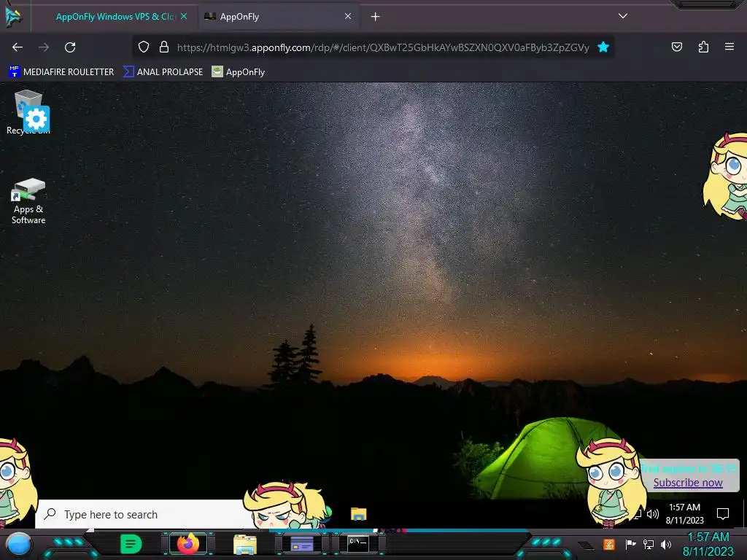Click the URL address field
Viewport: 747px width, 560px height.
coord(382,47)
